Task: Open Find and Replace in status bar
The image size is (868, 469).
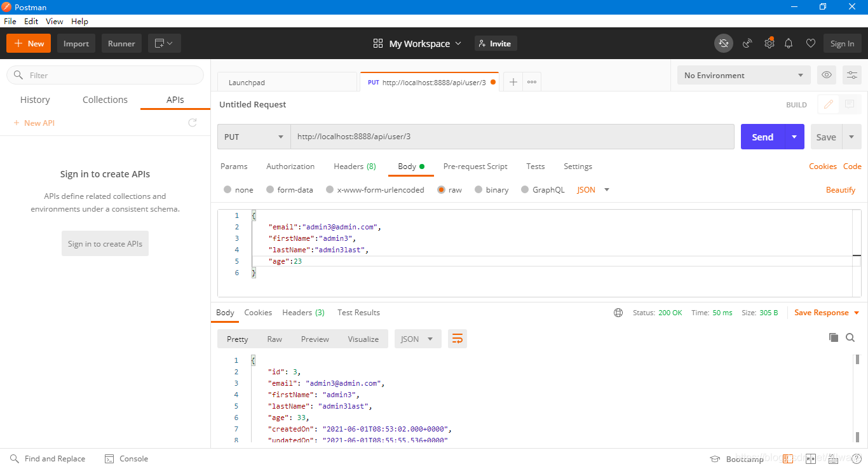Action: tap(48, 459)
